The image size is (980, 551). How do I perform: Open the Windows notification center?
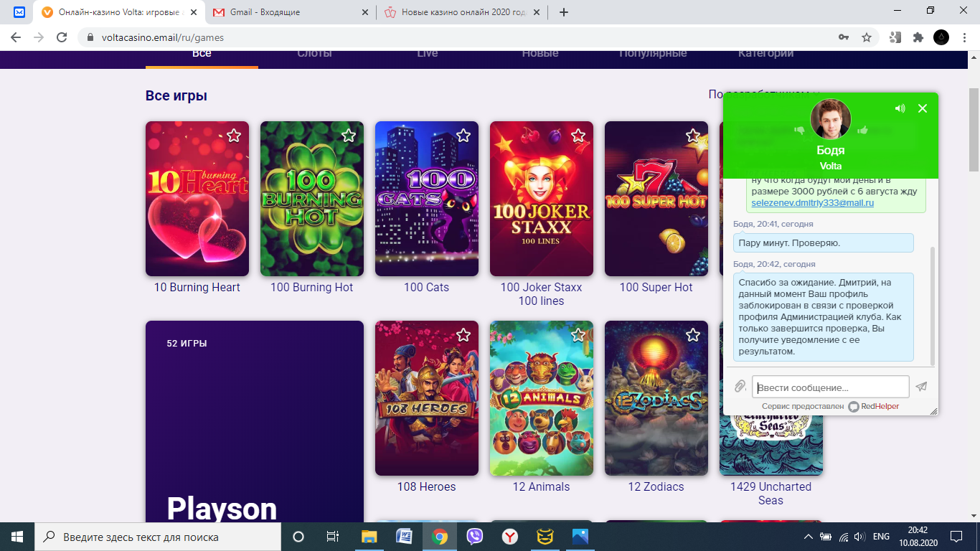[x=956, y=537]
